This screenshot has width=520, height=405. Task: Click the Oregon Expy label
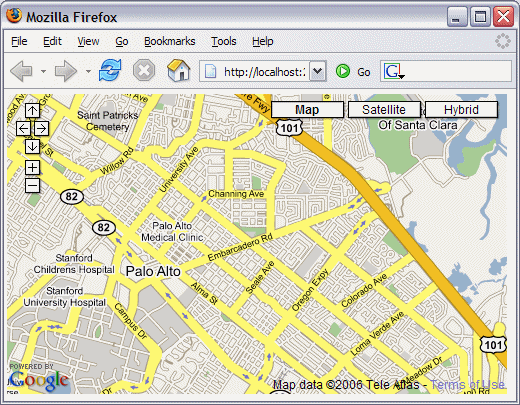[x=310, y=290]
